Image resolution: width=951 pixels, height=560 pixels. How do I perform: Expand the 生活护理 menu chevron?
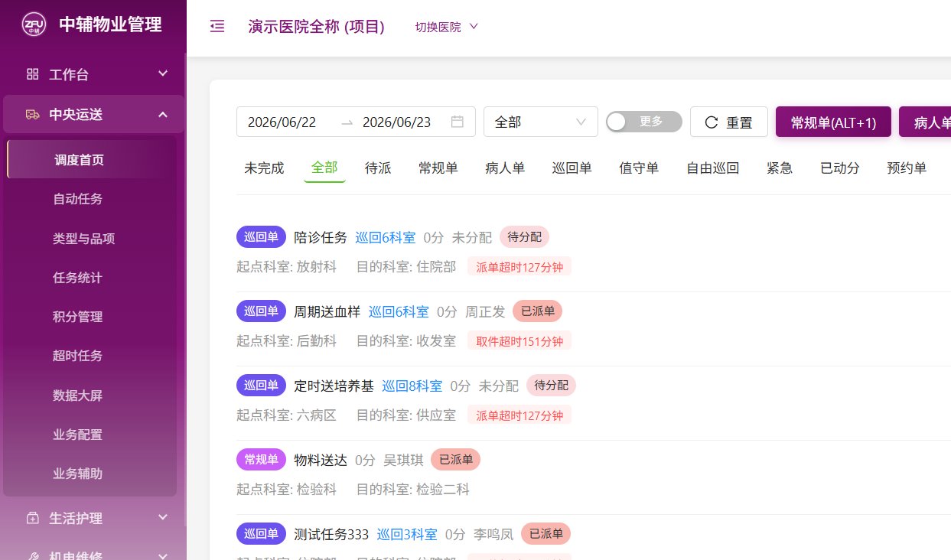pos(163,517)
